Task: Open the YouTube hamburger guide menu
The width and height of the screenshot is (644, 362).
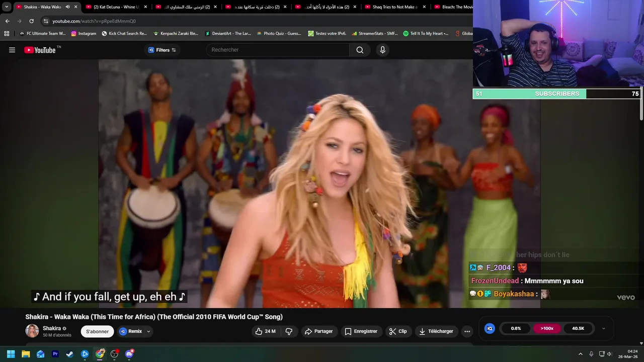Action: (12, 50)
